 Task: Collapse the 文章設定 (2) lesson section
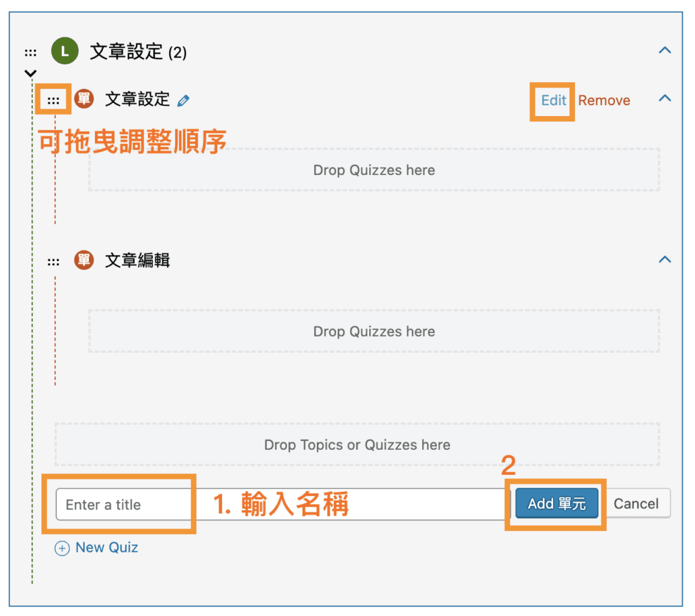[665, 50]
